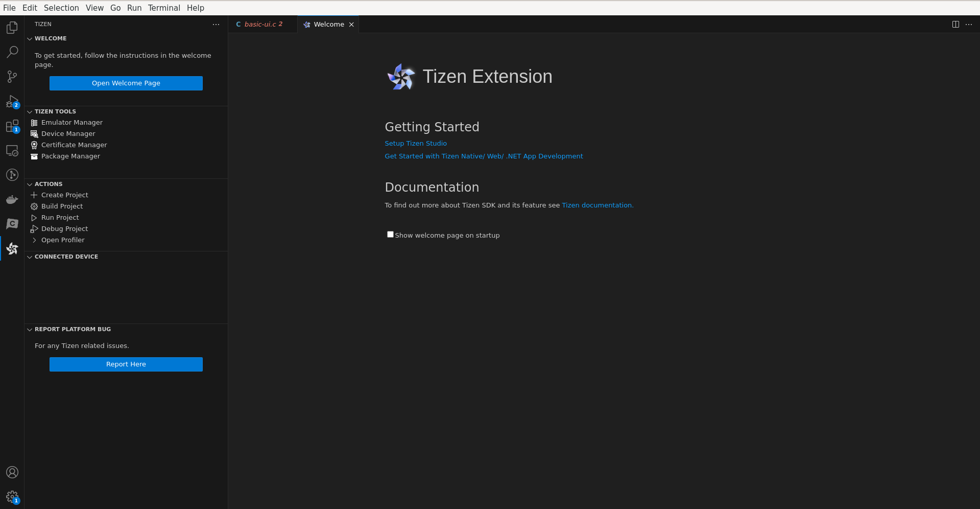
Task: Collapse the ACTIONS section
Action: [30, 183]
